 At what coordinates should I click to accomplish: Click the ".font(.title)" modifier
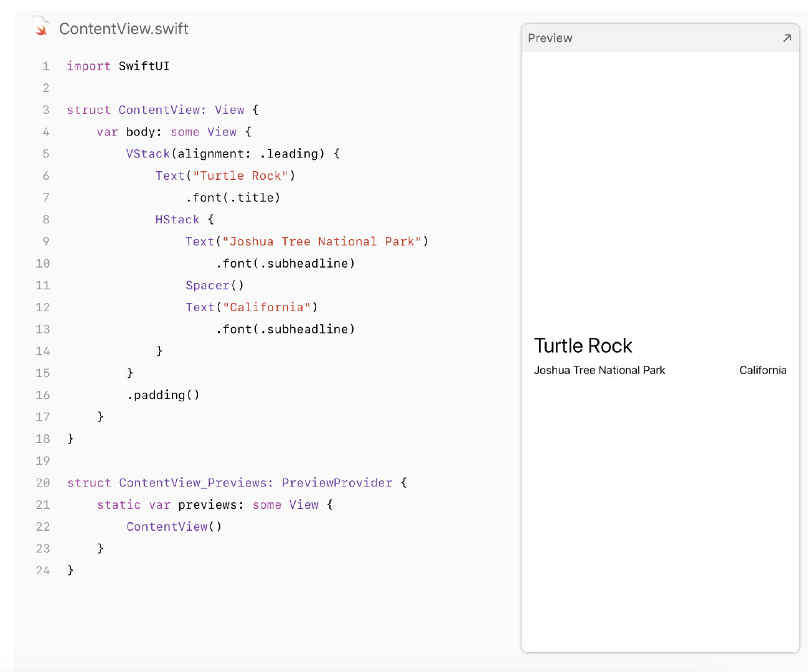coord(233,198)
